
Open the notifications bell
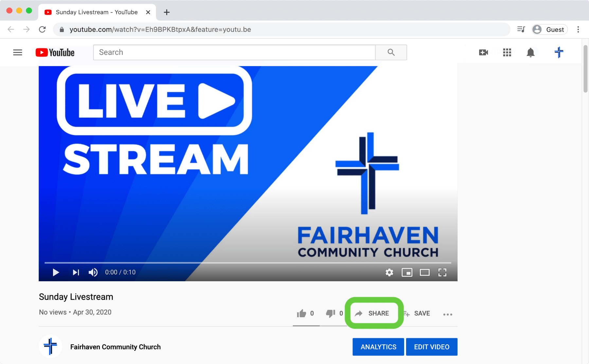[x=530, y=52]
